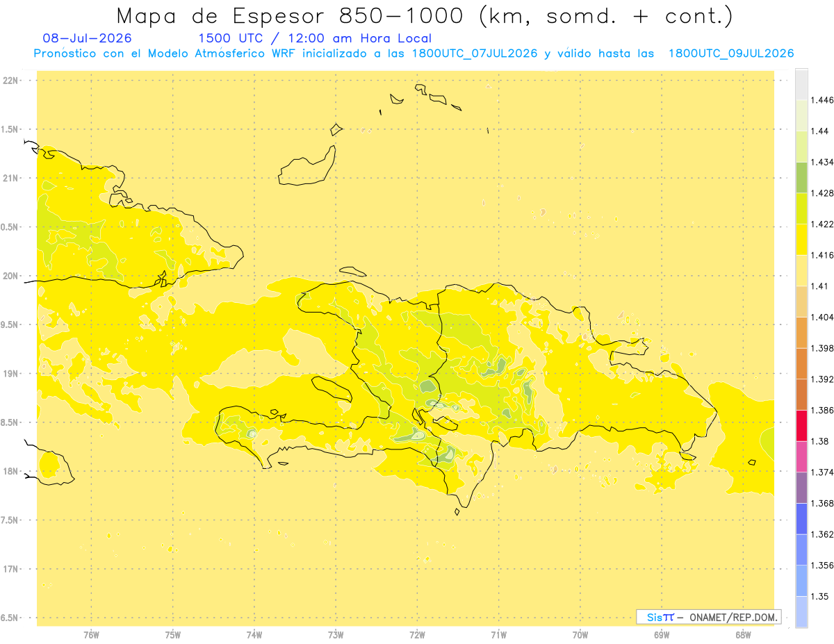Click the colorbar value '1.398'
The image size is (834, 644).
click(821, 348)
